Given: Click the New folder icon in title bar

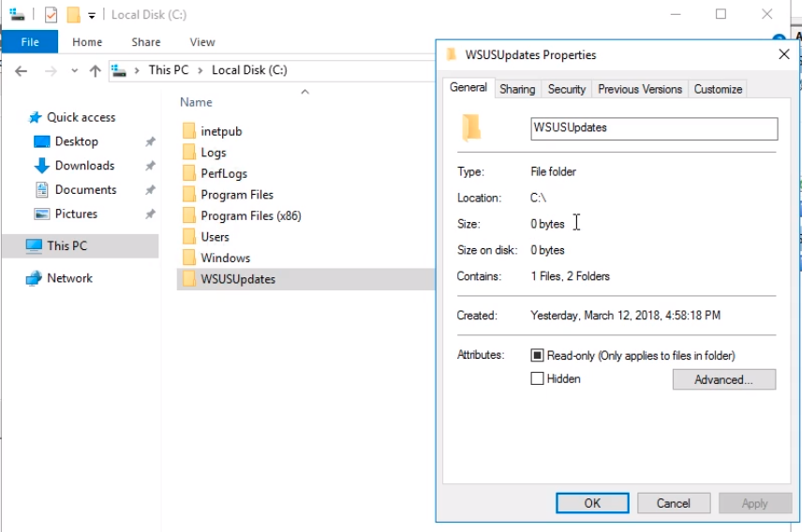Looking at the screenshot, I should [x=73, y=14].
